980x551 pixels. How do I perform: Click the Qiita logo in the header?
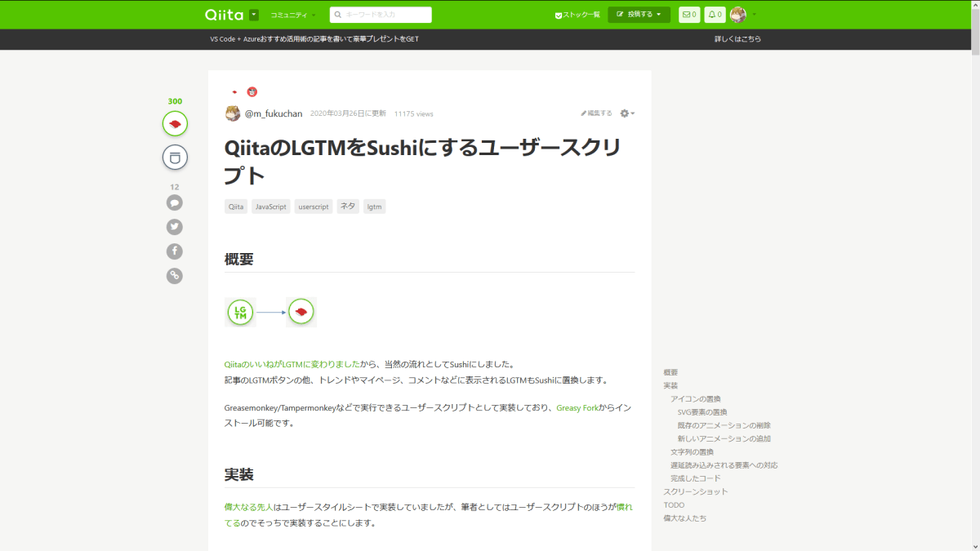click(224, 15)
